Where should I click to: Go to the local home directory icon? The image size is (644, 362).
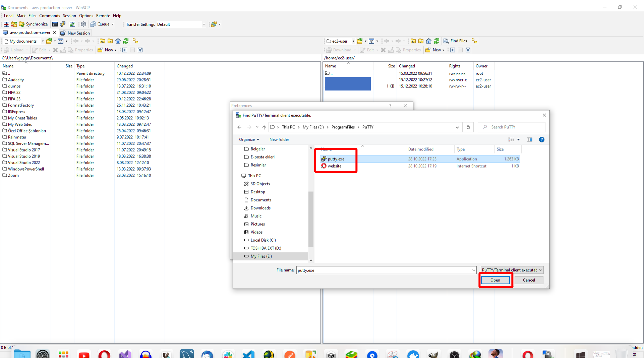118,41
